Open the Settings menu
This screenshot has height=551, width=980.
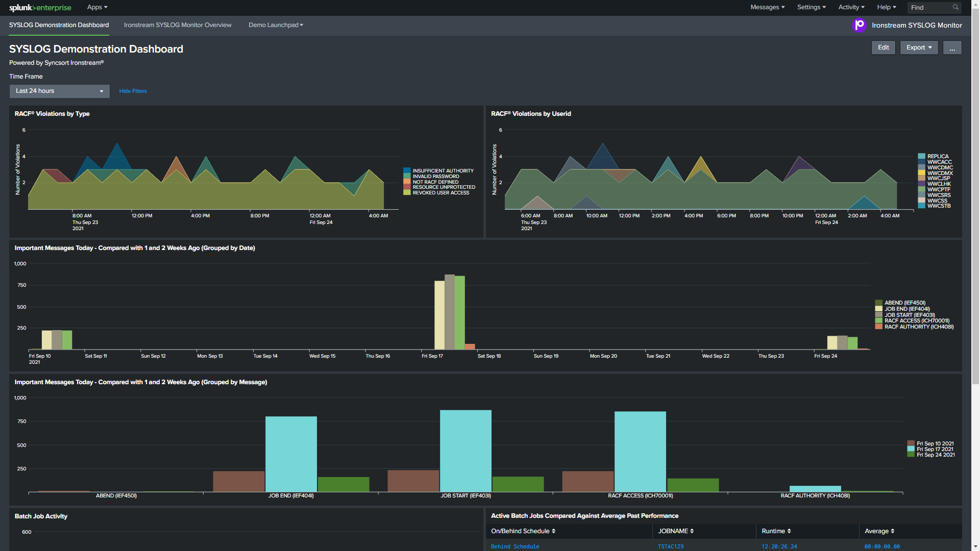click(x=811, y=7)
